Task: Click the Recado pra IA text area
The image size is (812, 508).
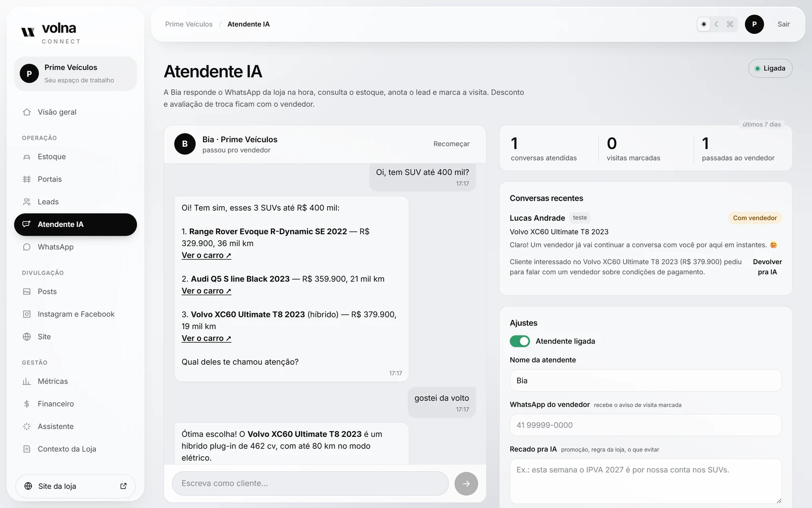Action: click(x=646, y=481)
